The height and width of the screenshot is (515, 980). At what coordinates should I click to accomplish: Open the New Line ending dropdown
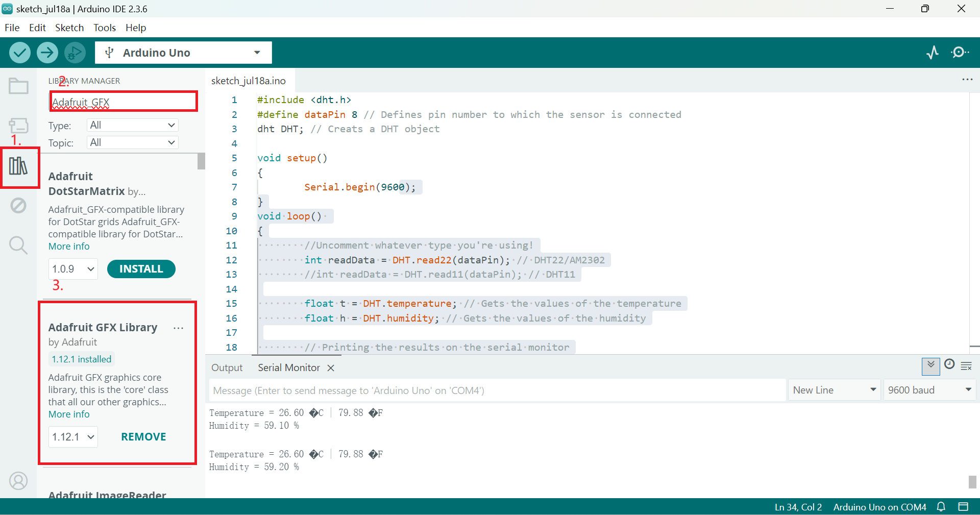coord(834,390)
